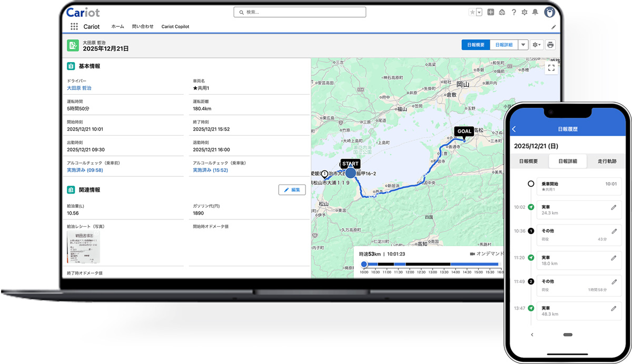Edit the その他 1時間58分 entry pencil
The width and height of the screenshot is (632, 364).
tap(614, 281)
